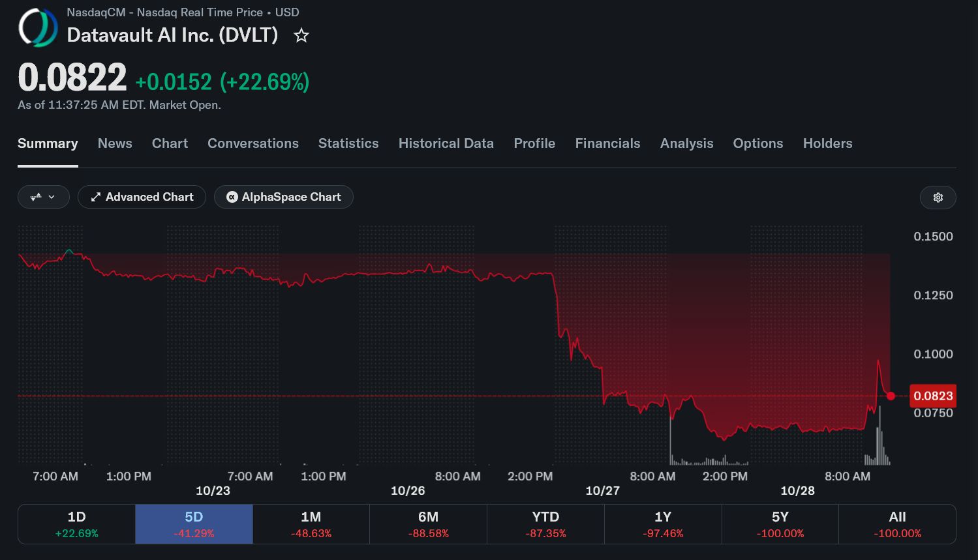This screenshot has width=978, height=560.
Task: Open the chart type dropdown
Action: coord(43,197)
